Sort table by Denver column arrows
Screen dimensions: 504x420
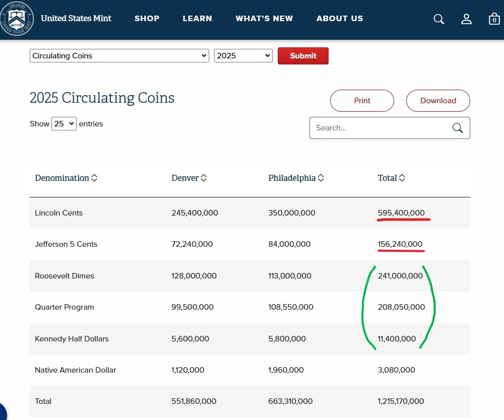pyautogui.click(x=204, y=178)
